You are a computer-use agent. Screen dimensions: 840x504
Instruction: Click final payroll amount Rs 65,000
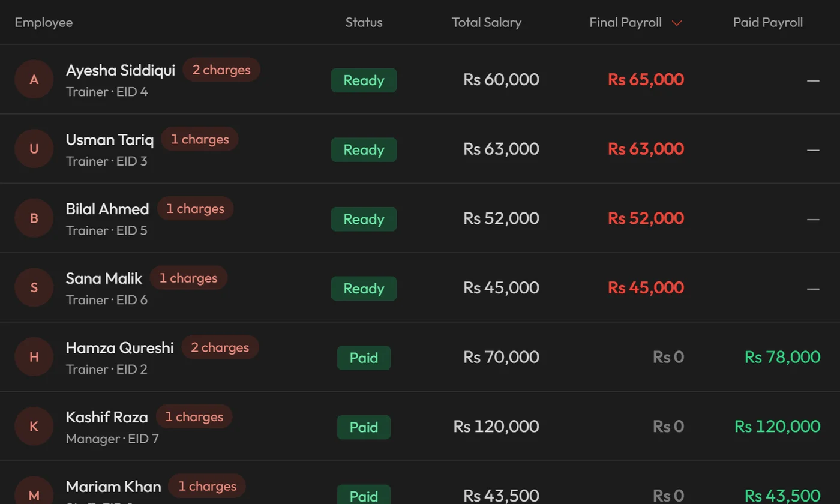click(646, 79)
